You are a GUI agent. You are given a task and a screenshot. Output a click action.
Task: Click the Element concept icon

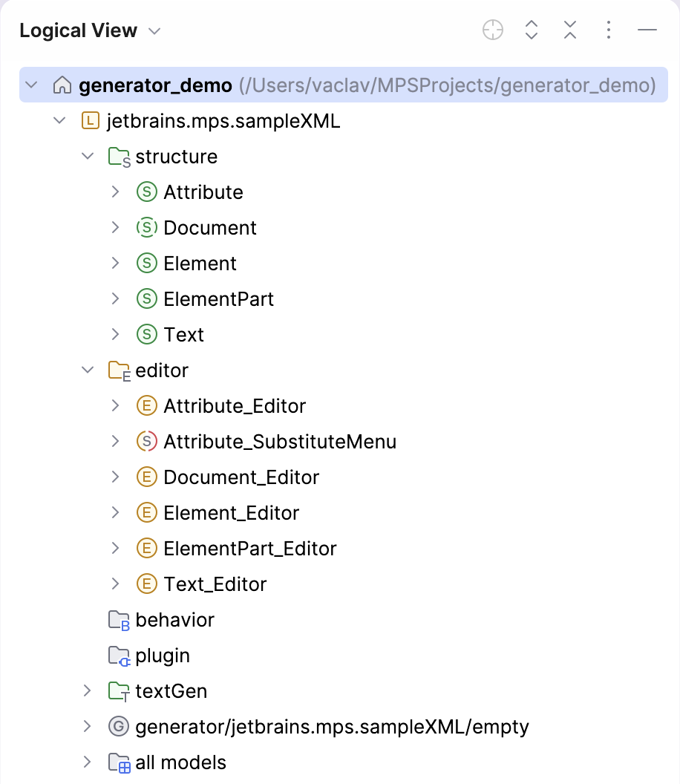point(147,263)
